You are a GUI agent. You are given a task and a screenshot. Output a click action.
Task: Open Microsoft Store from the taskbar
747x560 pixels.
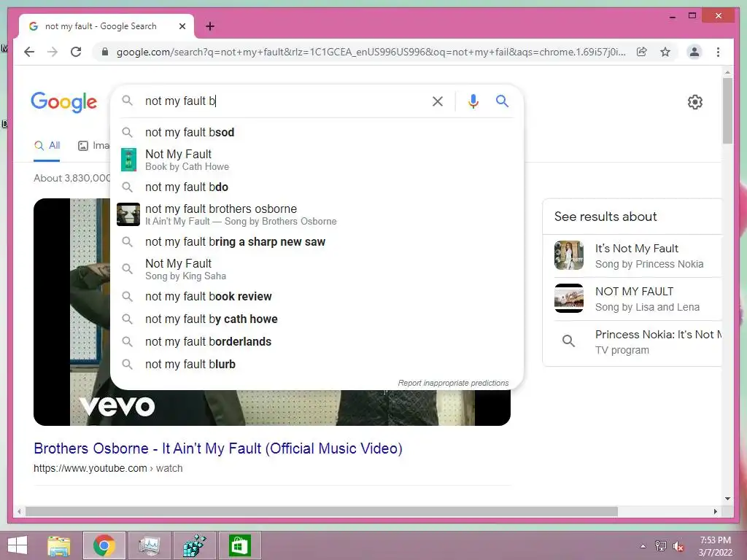point(239,545)
